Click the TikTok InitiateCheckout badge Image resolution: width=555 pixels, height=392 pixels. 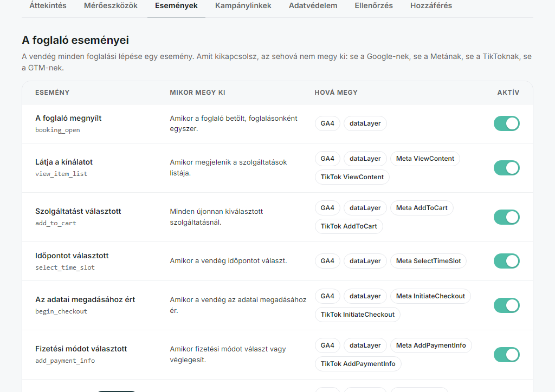[358, 315]
